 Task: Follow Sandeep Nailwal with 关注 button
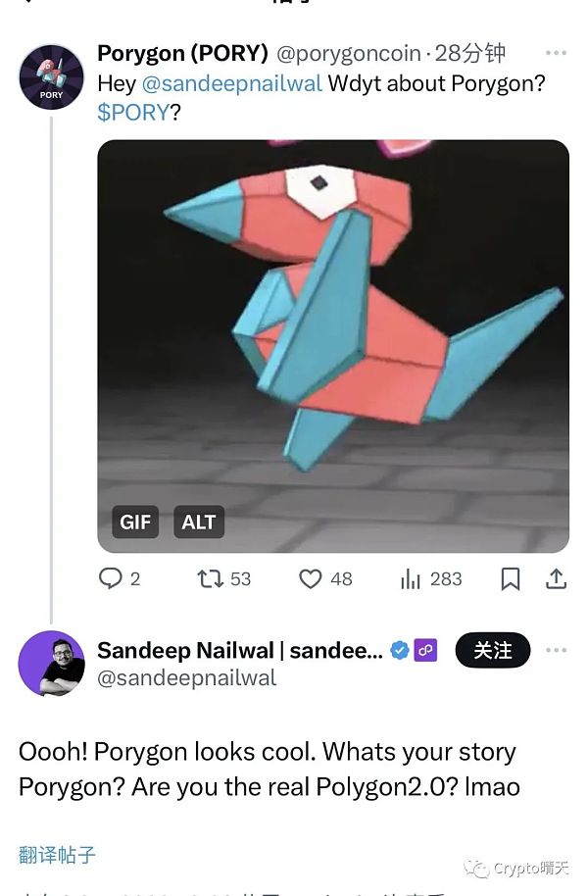coord(492,650)
